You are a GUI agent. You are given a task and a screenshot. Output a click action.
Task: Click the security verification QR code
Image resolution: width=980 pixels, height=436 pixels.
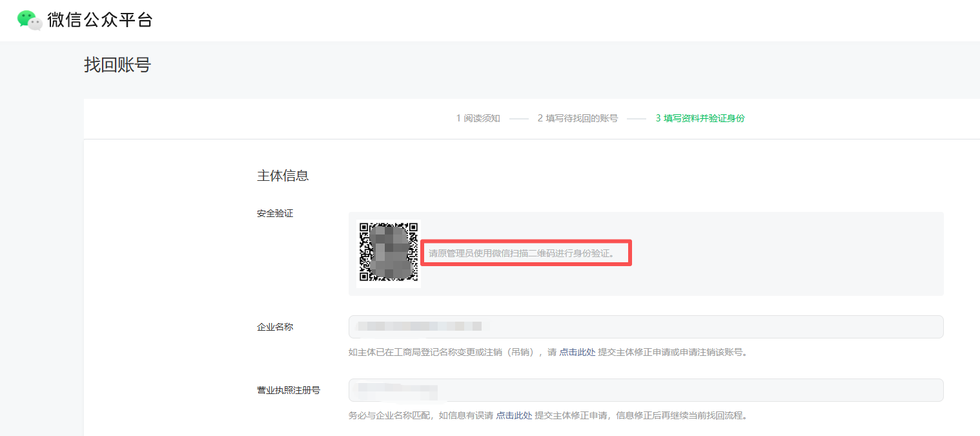[x=389, y=252]
